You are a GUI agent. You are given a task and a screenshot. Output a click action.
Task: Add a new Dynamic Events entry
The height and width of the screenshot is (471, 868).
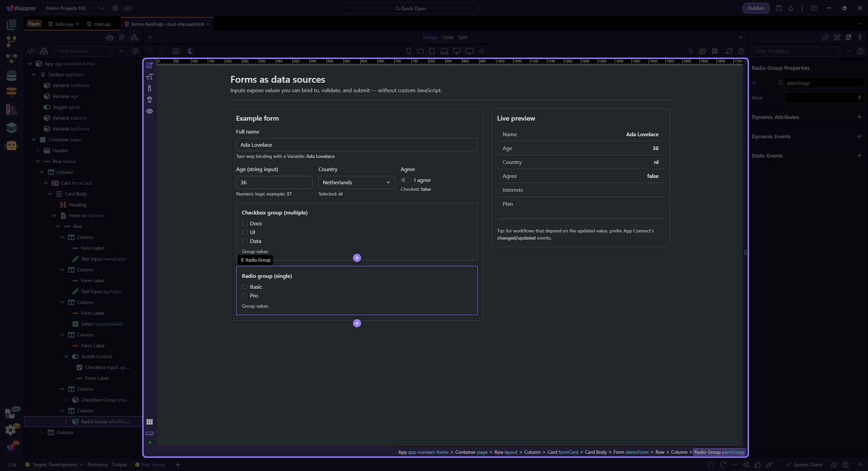point(859,136)
